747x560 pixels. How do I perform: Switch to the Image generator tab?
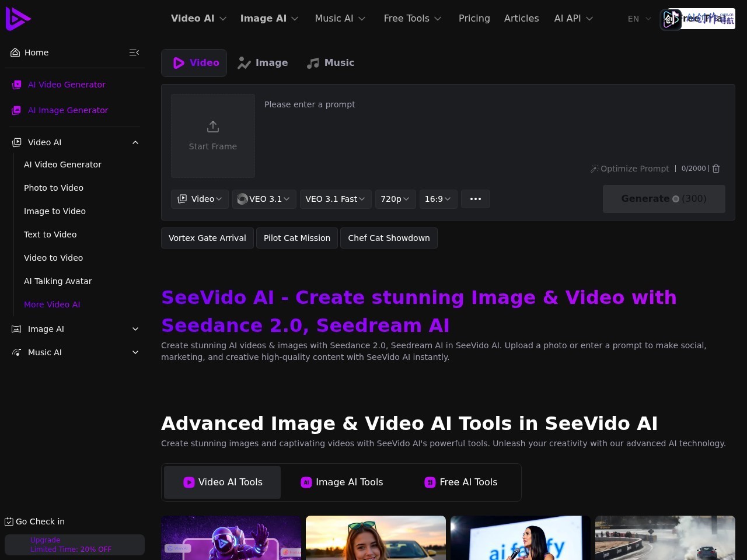coord(263,63)
